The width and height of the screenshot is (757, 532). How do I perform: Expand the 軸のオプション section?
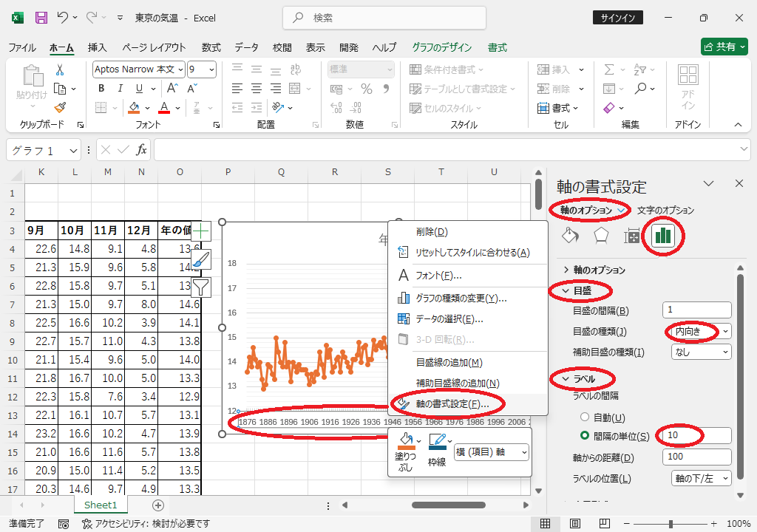tap(594, 270)
